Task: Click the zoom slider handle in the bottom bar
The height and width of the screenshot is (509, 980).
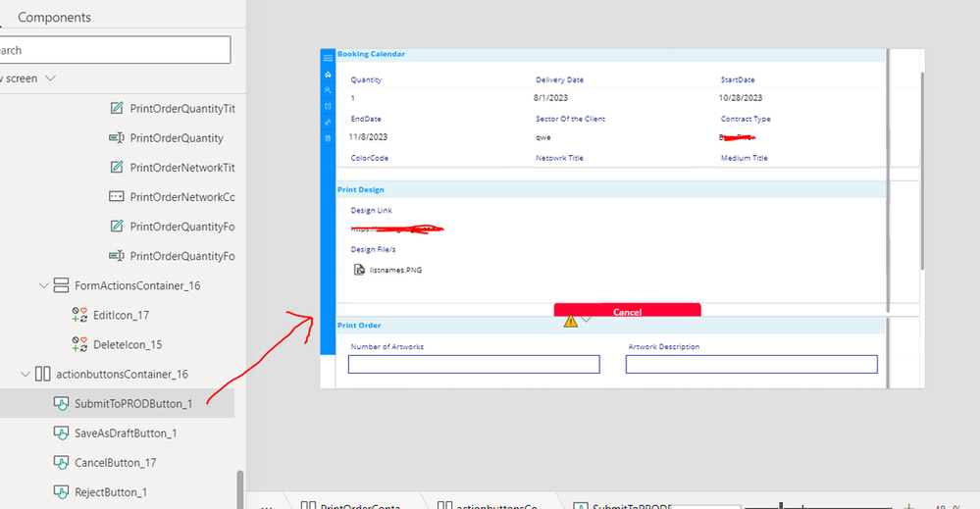Action: tap(781, 505)
